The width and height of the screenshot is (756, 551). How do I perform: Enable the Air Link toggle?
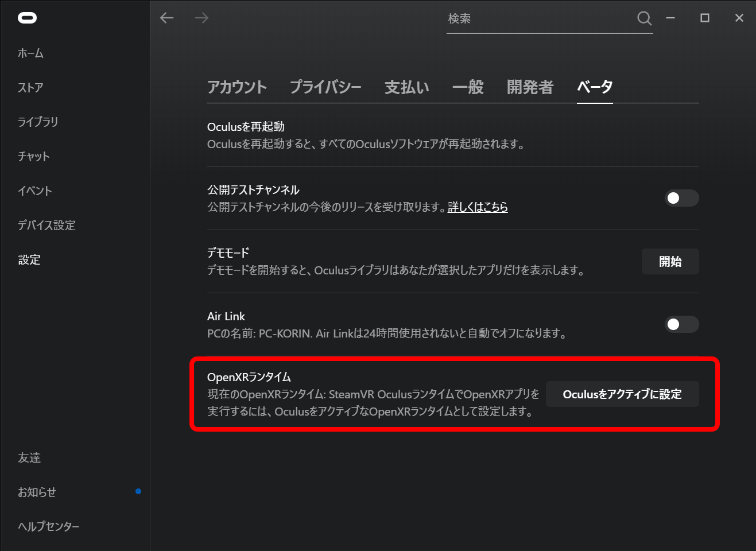681,324
